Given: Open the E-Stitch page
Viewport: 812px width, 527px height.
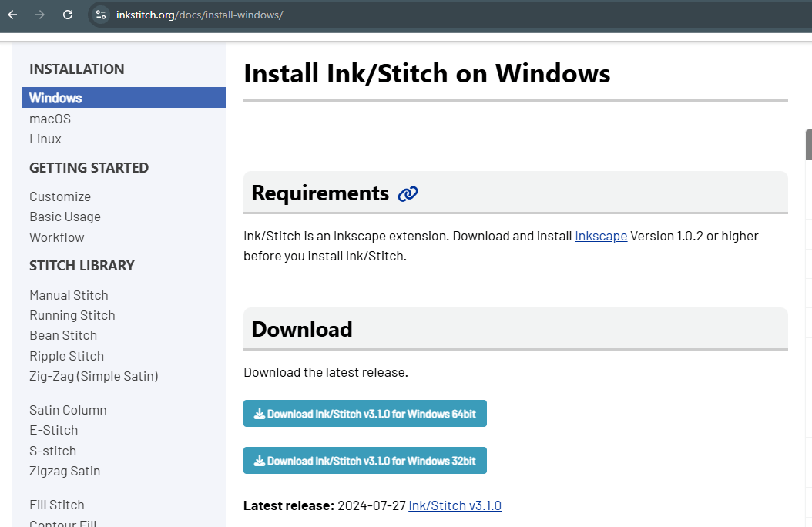Looking at the screenshot, I should 53,430.
